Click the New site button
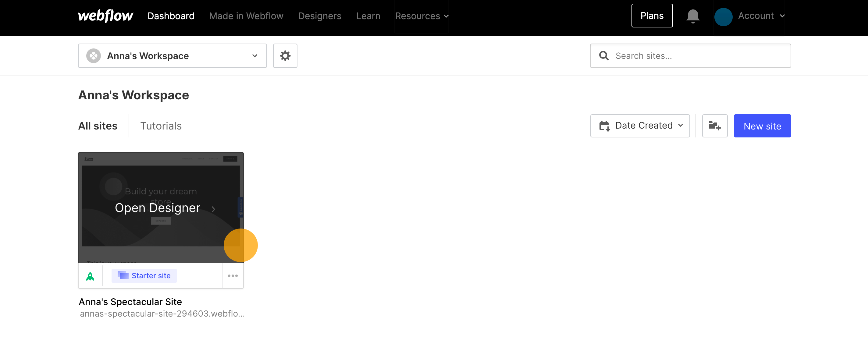 (762, 126)
